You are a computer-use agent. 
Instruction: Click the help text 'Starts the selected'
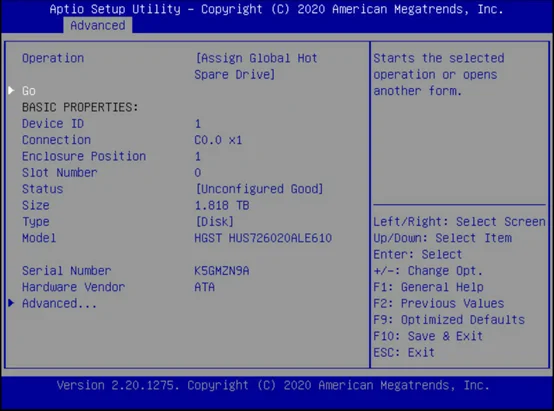point(439,58)
